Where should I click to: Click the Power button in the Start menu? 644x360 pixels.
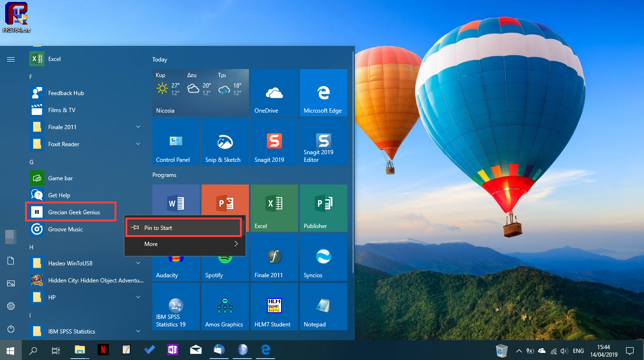tap(10, 329)
